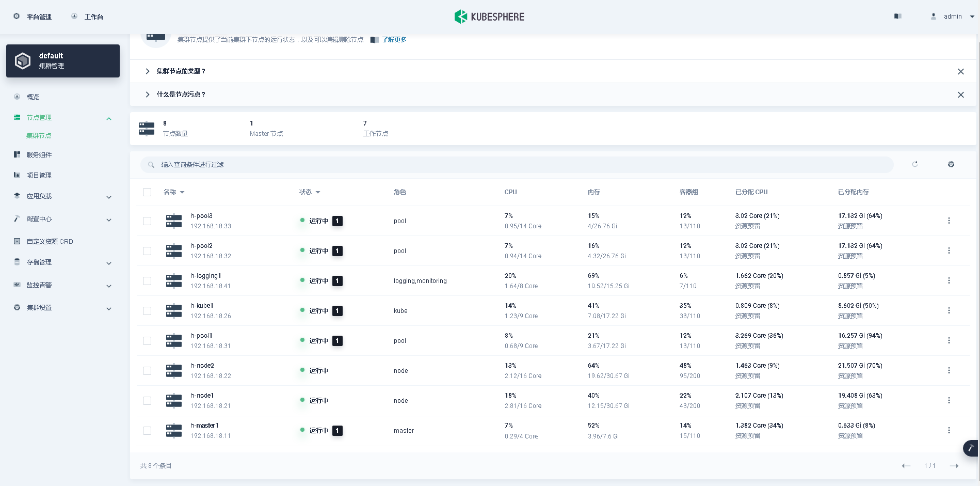Screen dimensions: 980x486
Task: Expand the 存储管理 menu
Action: (x=109, y=263)
